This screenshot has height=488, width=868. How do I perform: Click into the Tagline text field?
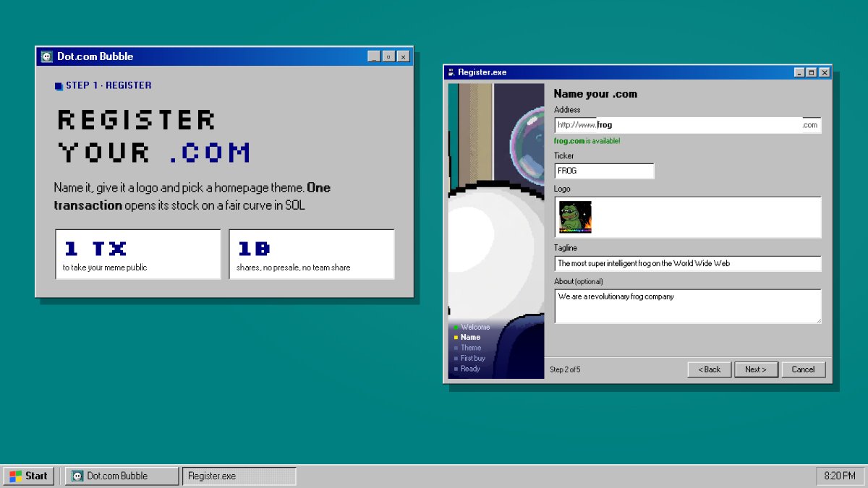click(688, 263)
